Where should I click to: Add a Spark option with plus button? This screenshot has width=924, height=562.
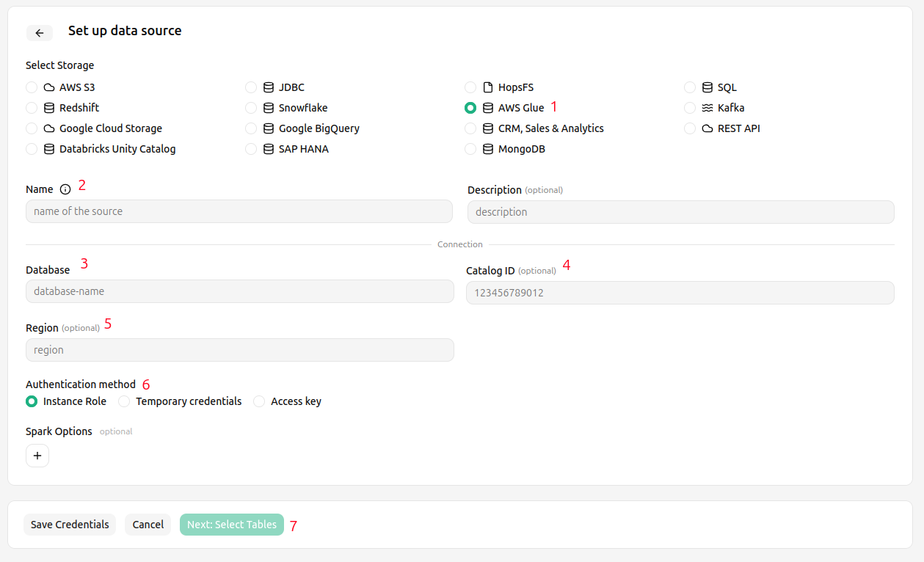coord(37,456)
